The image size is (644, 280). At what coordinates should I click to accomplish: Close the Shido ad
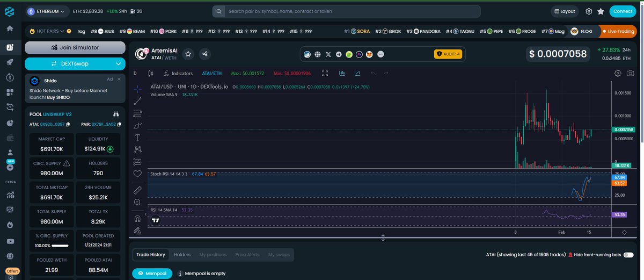pyautogui.click(x=120, y=79)
